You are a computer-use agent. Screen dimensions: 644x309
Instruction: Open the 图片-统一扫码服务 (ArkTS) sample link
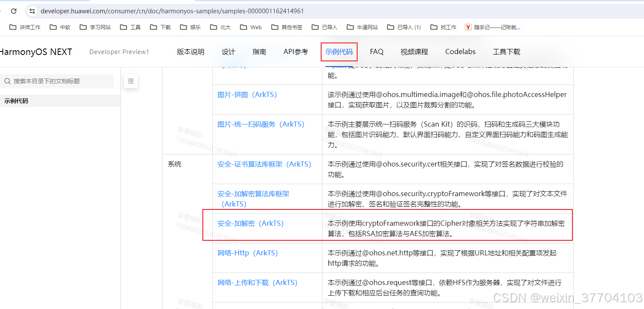pos(261,124)
